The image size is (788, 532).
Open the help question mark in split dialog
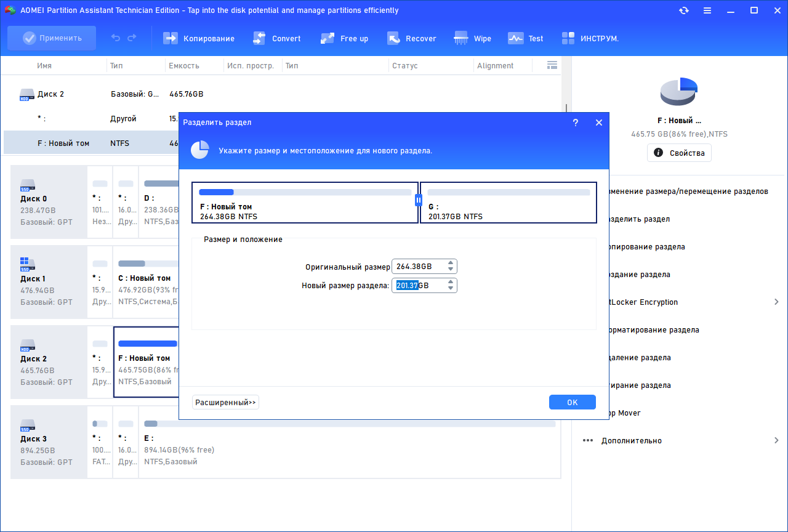(576, 123)
